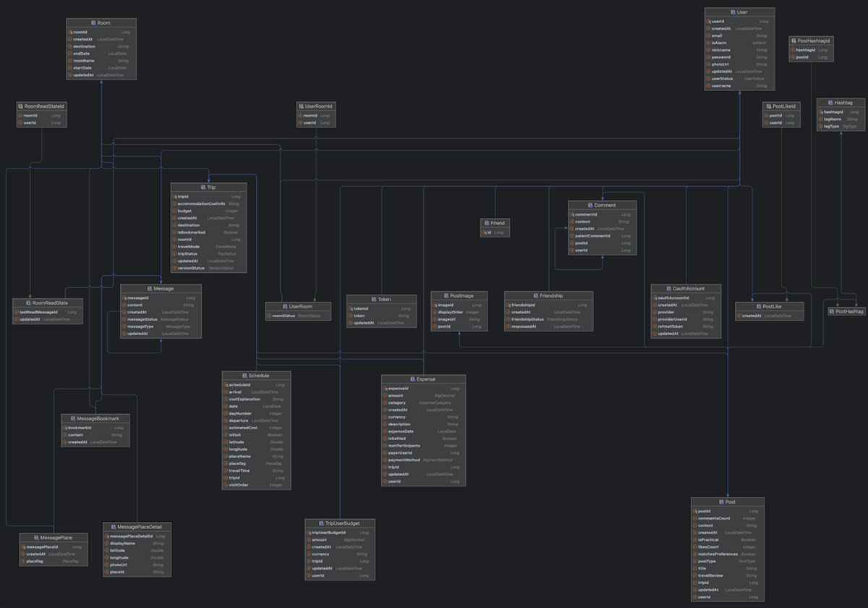Select the email field in User
868x608 pixels.
pos(717,35)
